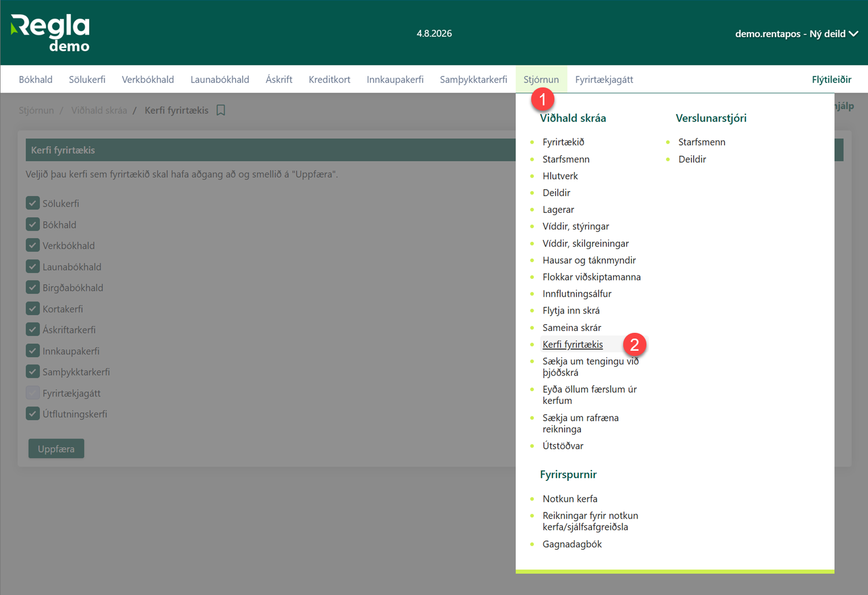
Task: Open the Sölukerfi top menu
Action: (x=87, y=79)
